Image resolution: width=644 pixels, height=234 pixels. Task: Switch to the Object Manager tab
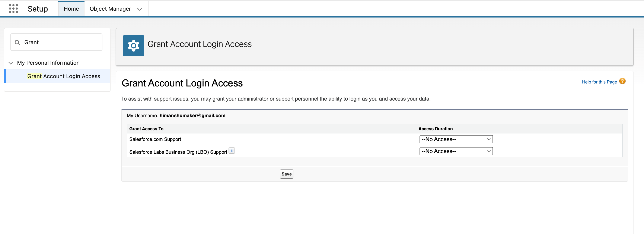coord(110,9)
